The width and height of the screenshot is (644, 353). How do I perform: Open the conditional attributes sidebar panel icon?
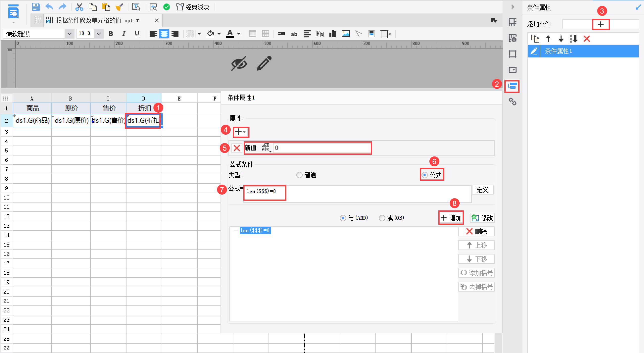coord(512,86)
